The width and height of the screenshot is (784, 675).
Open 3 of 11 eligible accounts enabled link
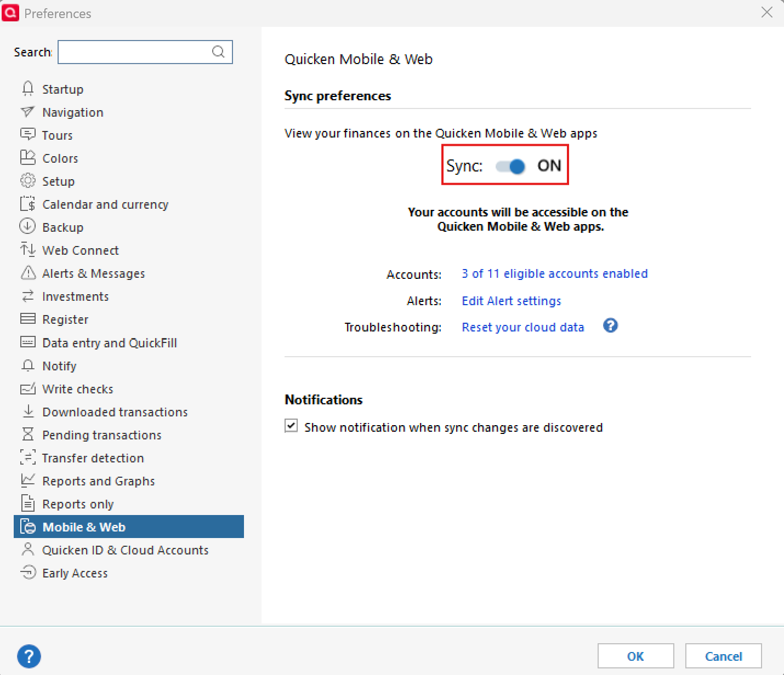554,273
